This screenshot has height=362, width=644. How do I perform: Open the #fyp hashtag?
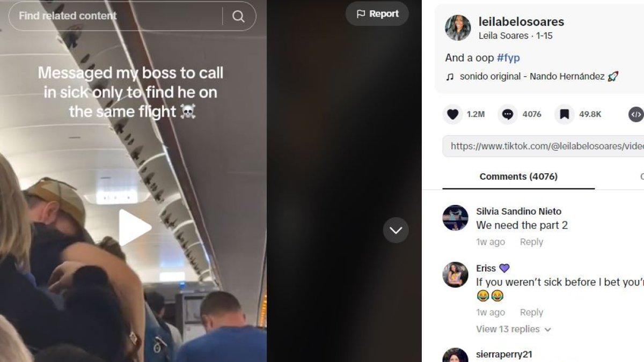click(508, 58)
